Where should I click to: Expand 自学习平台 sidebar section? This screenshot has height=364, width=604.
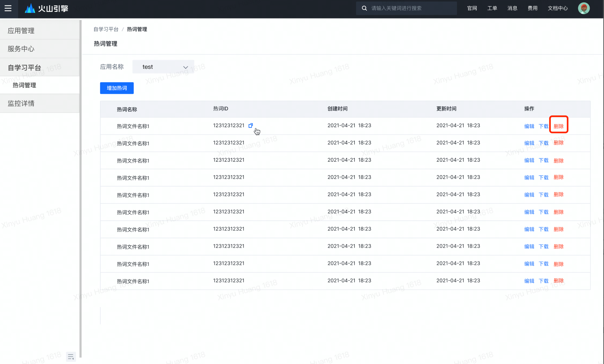(x=24, y=67)
